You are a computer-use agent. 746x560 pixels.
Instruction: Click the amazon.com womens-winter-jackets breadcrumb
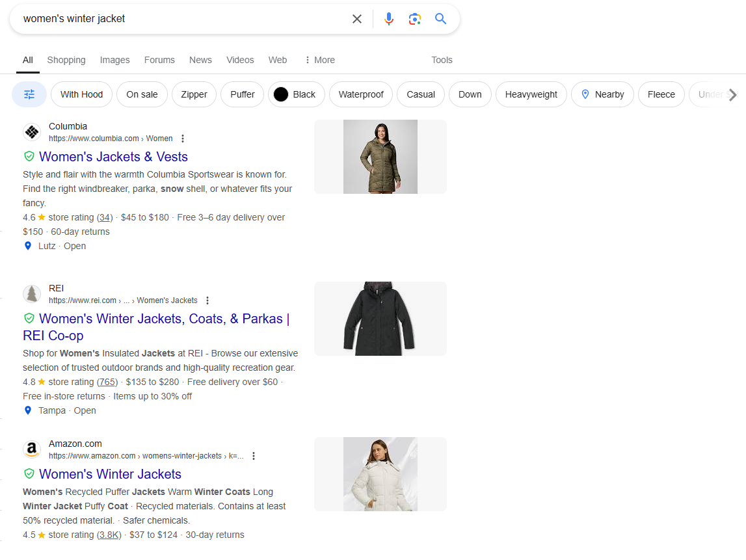146,456
